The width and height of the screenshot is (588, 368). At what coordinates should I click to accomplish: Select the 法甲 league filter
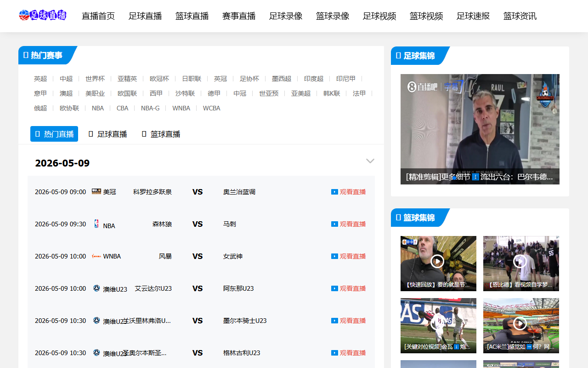[x=359, y=93]
